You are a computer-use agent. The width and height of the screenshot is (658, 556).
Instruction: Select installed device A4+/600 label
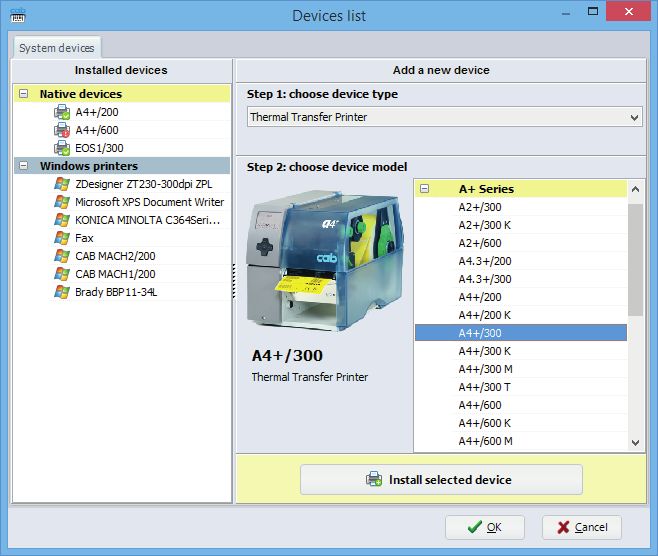click(x=97, y=130)
